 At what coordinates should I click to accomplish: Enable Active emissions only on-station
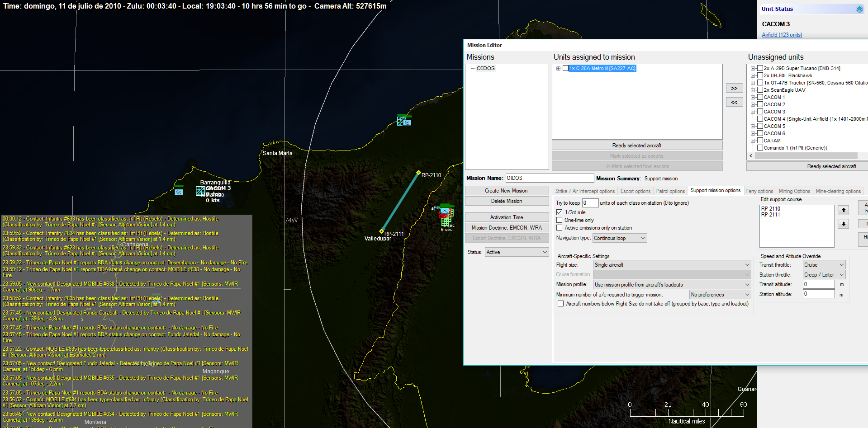pyautogui.click(x=560, y=228)
